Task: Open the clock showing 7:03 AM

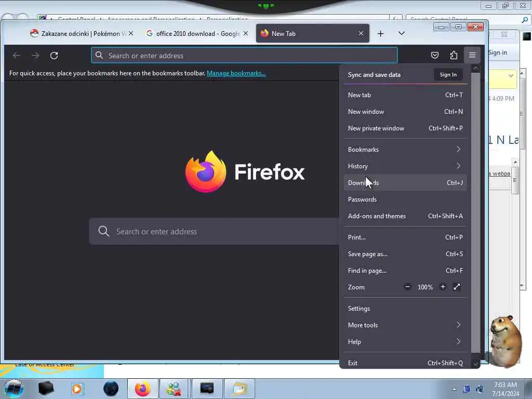Action: click(506, 389)
